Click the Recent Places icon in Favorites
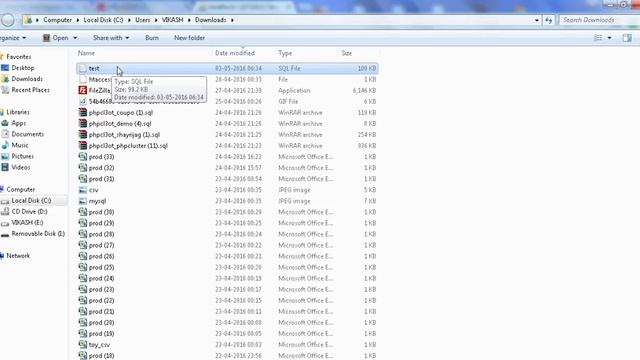Viewport: 640px width, 360px height. pos(5,90)
